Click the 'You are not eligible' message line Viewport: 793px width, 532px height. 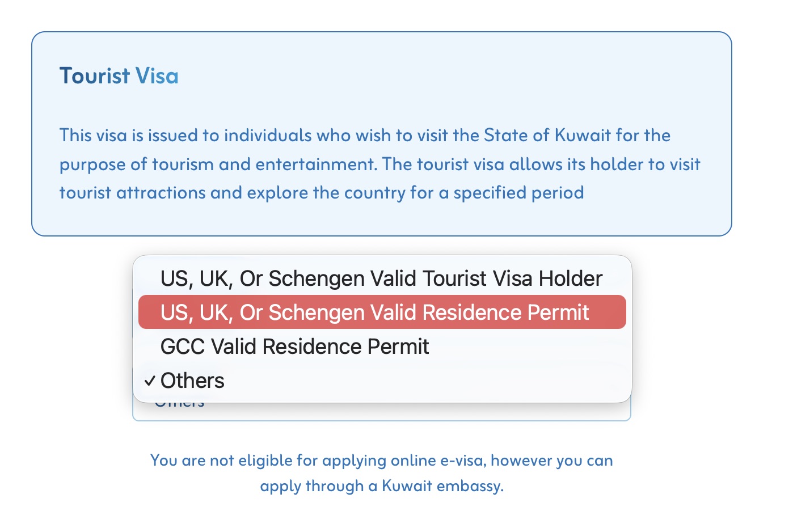[x=381, y=460]
